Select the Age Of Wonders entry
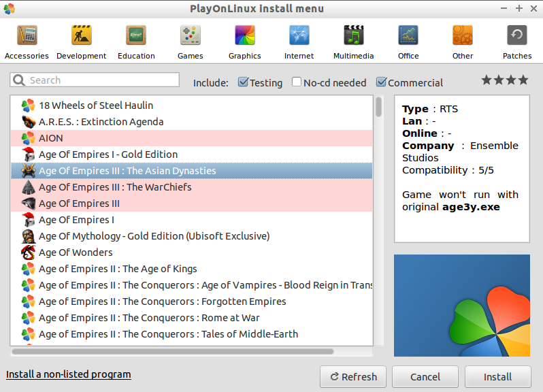543x392 pixels. (x=191, y=252)
